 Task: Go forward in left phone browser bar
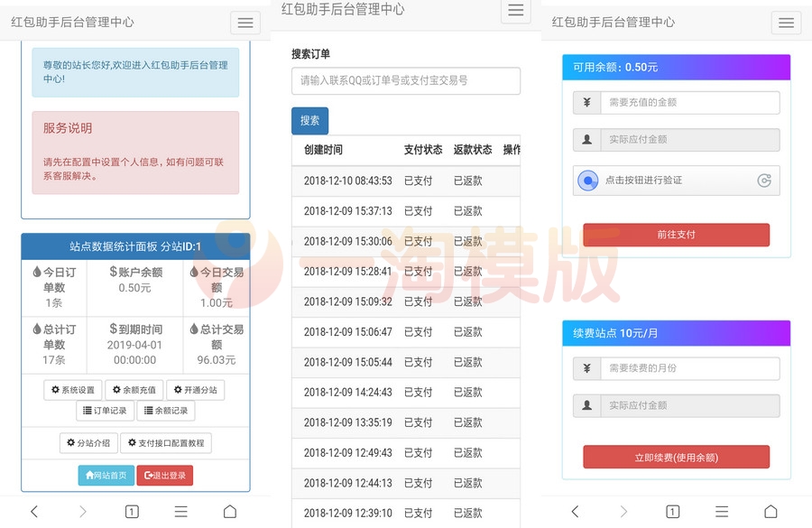tap(83, 512)
